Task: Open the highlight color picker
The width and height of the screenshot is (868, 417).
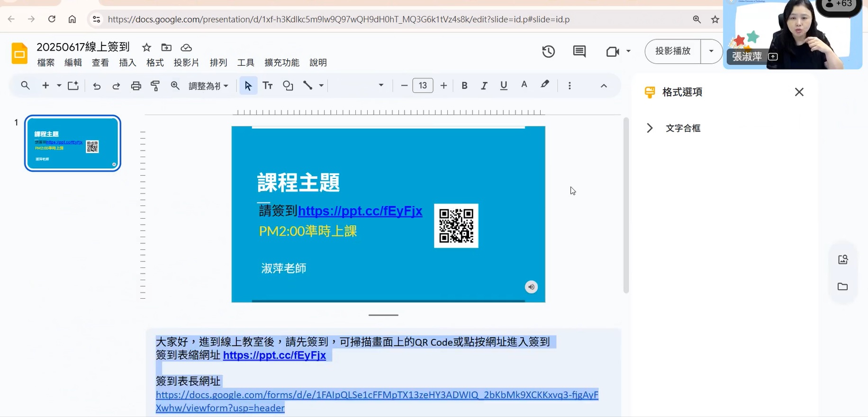Action: point(545,85)
